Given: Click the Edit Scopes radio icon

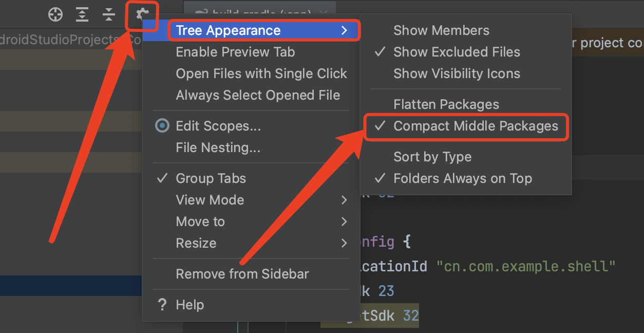Looking at the screenshot, I should tap(162, 126).
